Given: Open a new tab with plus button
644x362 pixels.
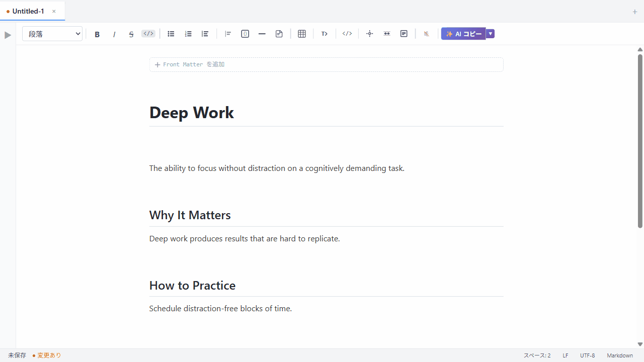Looking at the screenshot, I should point(634,12).
